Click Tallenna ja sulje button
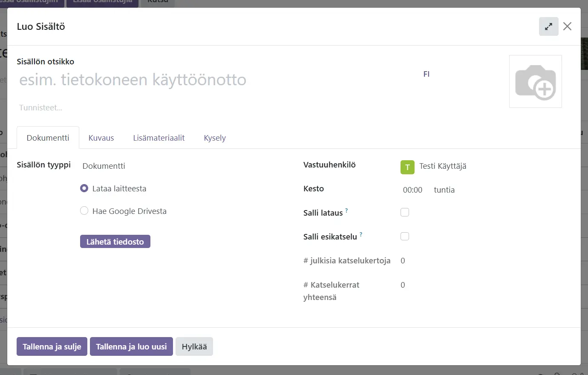Image resolution: width=588 pixels, height=375 pixels. click(52, 347)
